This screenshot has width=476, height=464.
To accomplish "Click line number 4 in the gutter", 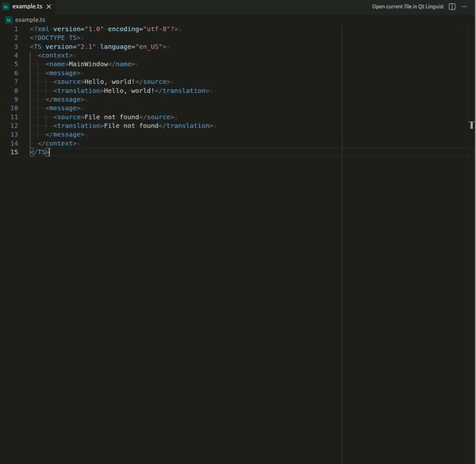I will coord(16,56).
